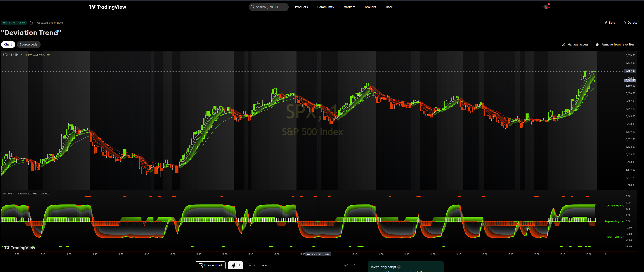
Task: Click the Search input field
Action: coord(269,7)
